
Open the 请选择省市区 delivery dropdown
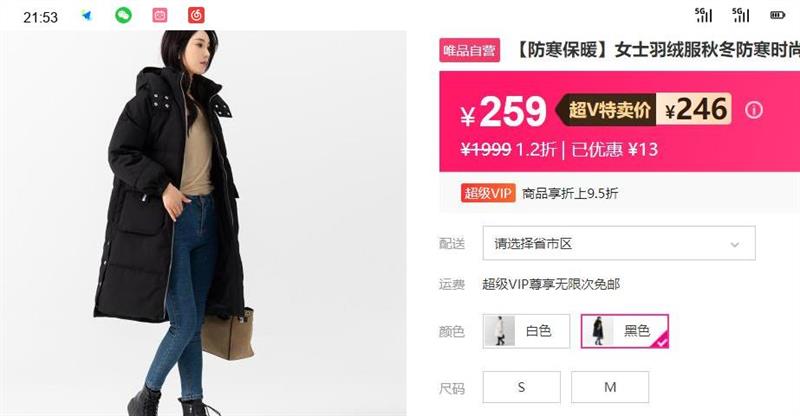point(619,243)
